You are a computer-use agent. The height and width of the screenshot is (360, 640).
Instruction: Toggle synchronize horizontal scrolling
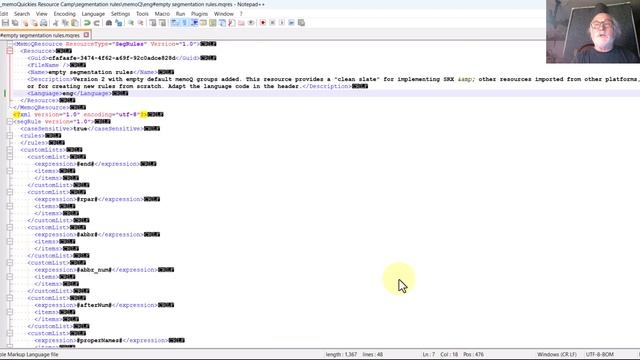click(x=162, y=23)
